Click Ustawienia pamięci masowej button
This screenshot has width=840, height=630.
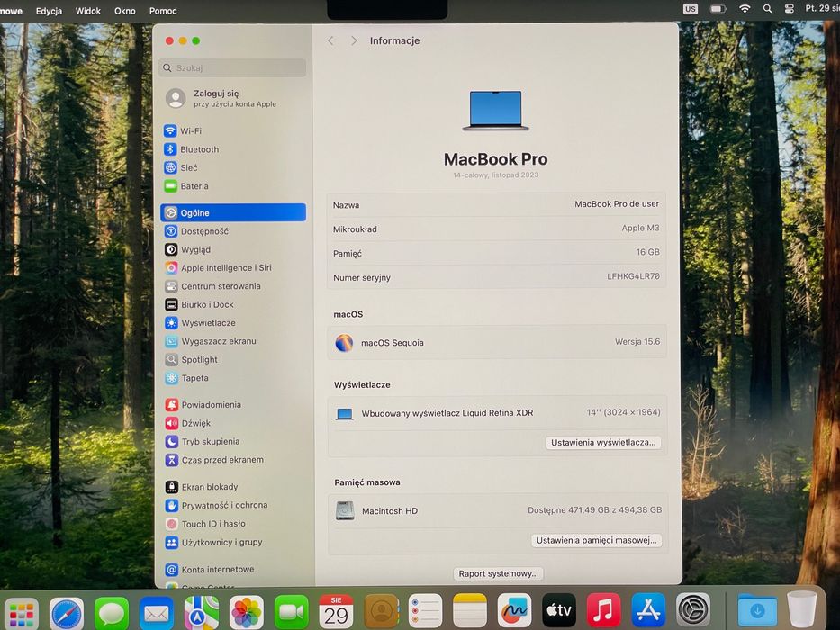click(x=596, y=541)
